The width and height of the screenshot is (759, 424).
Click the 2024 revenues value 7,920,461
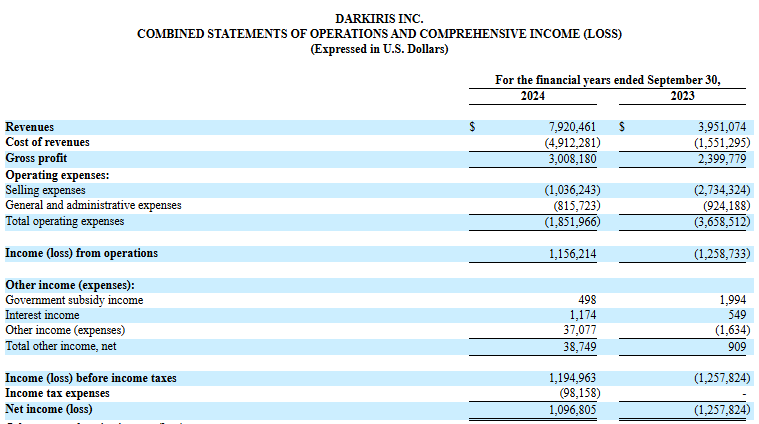coord(572,127)
